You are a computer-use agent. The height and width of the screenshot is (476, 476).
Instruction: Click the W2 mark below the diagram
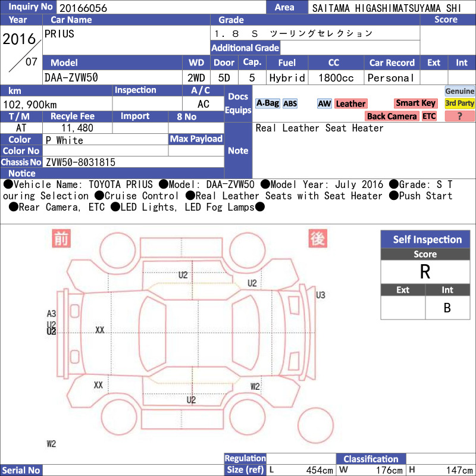[x=51, y=444]
